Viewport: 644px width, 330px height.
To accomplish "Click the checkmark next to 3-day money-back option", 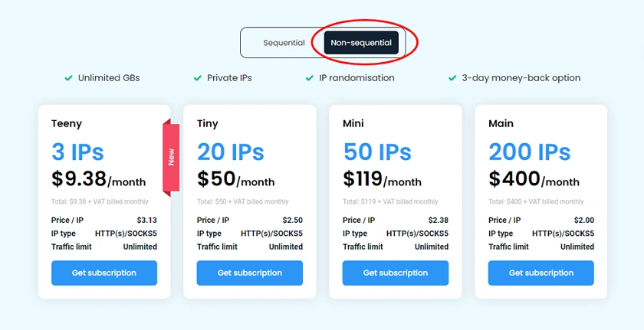I will 452,78.
